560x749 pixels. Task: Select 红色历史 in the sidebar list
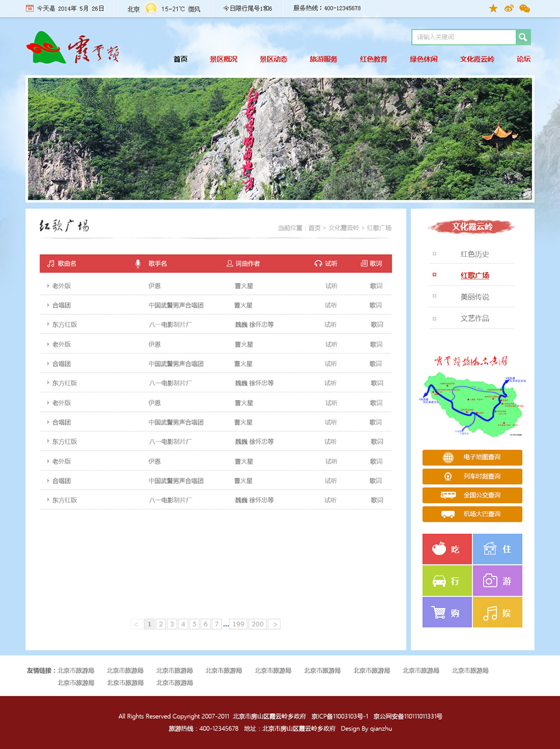[x=474, y=254]
